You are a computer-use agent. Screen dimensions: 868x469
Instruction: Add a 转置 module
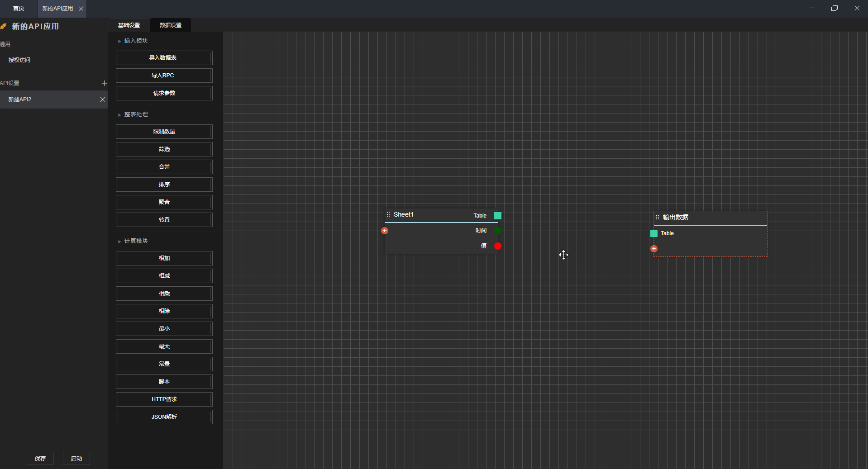pos(164,220)
